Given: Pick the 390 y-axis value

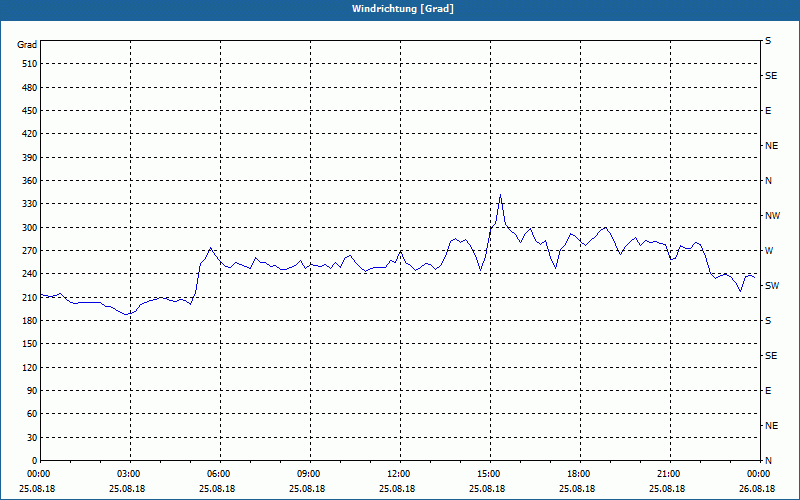Looking at the screenshot, I should point(30,158).
